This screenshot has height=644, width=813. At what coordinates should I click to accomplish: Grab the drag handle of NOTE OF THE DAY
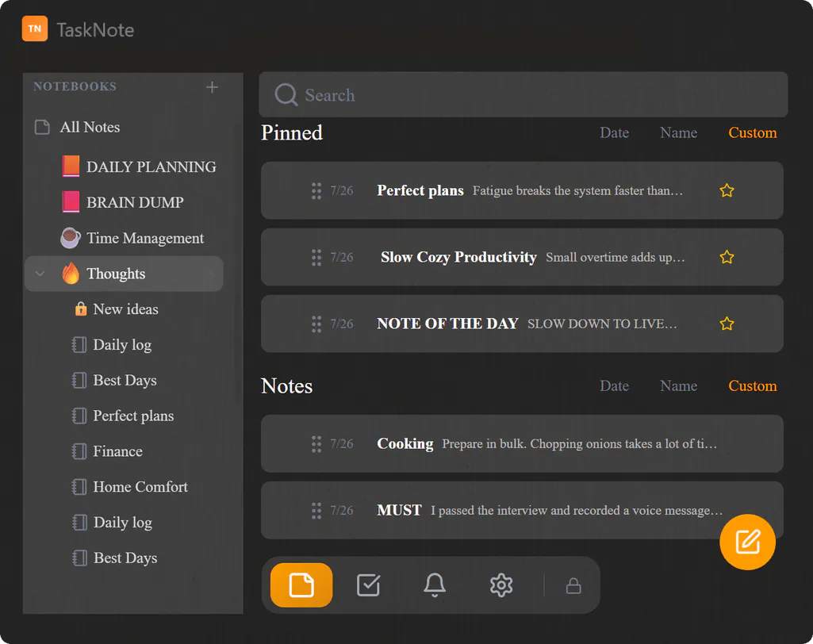pos(316,324)
